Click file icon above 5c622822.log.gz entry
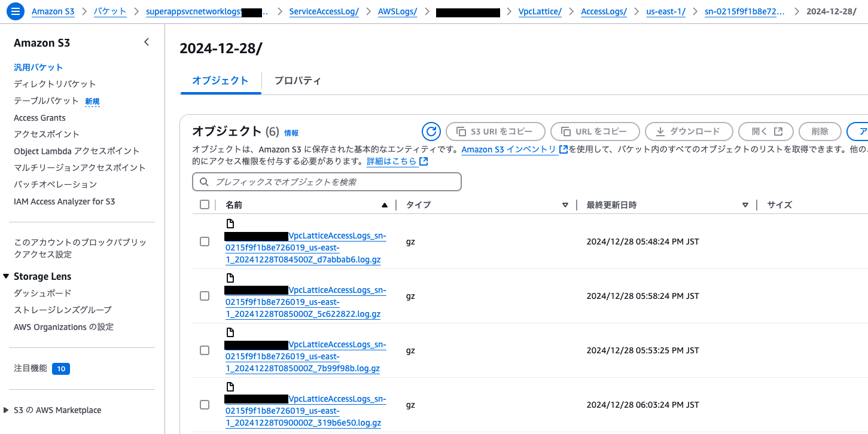Viewport: 868px width, 434px height. pyautogui.click(x=230, y=278)
